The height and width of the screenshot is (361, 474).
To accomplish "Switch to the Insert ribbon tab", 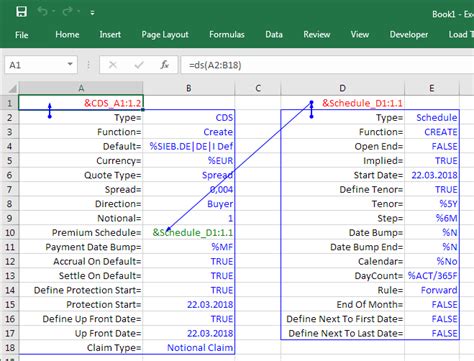I will coord(110,35).
